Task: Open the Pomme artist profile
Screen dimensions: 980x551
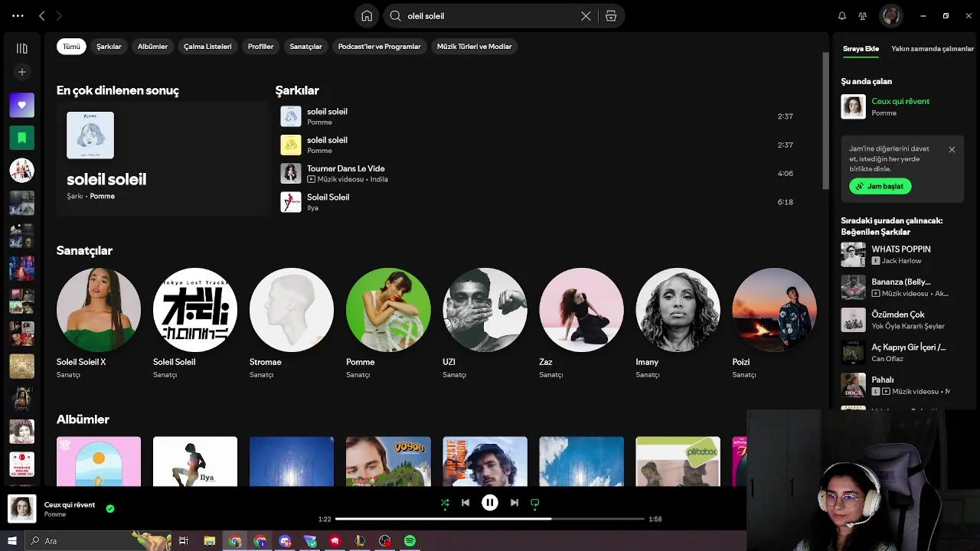Action: click(x=388, y=324)
